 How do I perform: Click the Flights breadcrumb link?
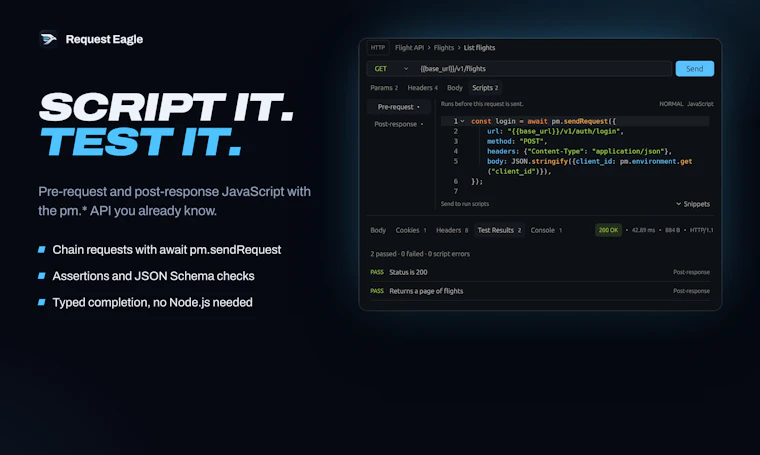point(443,47)
